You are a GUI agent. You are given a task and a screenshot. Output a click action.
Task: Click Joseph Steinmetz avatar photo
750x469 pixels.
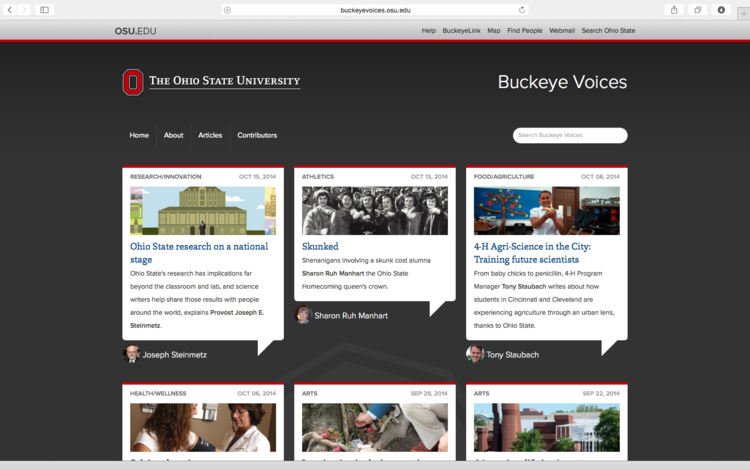coord(131,354)
